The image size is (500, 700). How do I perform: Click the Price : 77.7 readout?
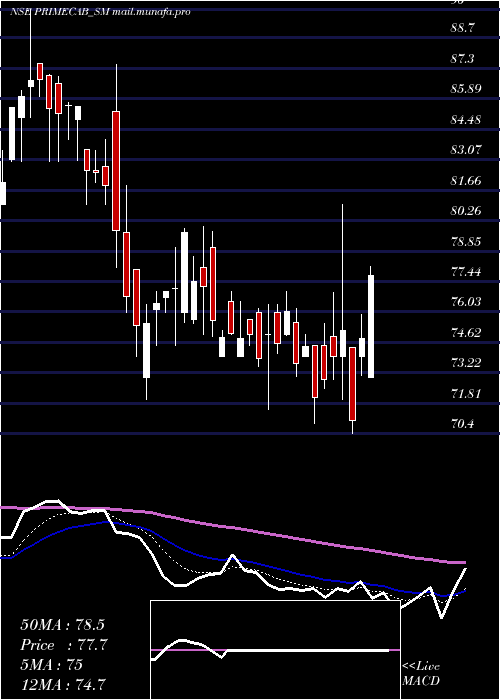pos(62,645)
